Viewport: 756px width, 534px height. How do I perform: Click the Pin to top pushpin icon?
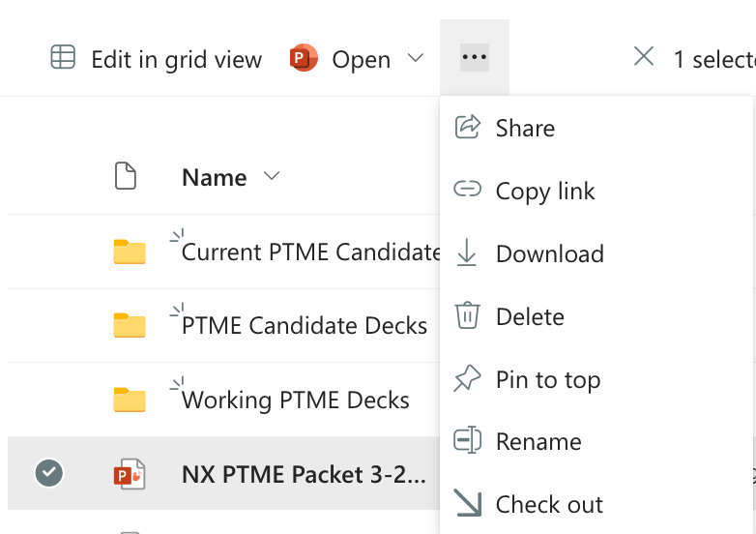(x=468, y=379)
